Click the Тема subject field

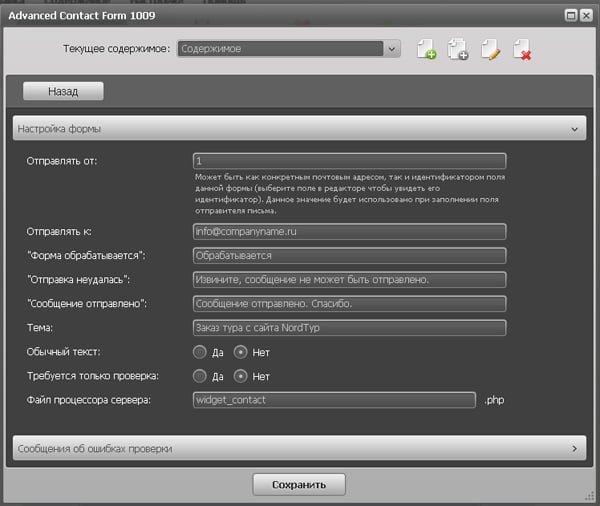(349, 327)
